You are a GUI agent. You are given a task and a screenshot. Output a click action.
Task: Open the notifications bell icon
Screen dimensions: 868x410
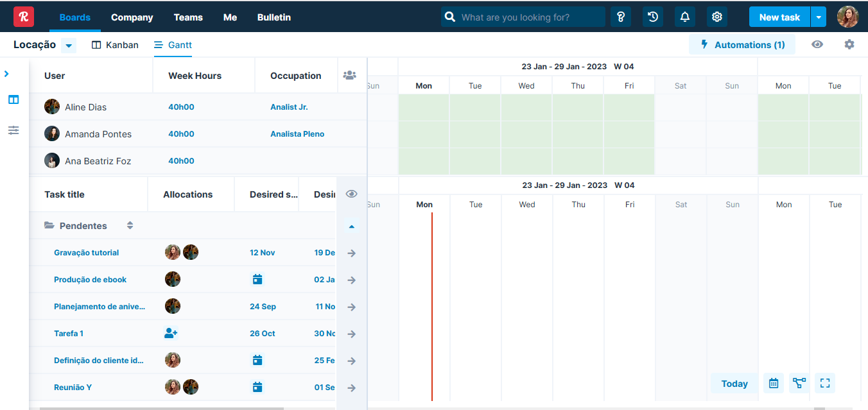pos(684,16)
